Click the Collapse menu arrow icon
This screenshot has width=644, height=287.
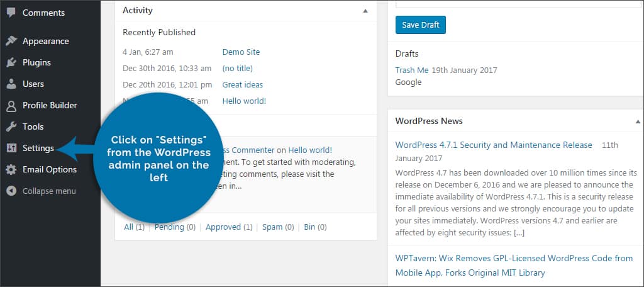point(11,191)
